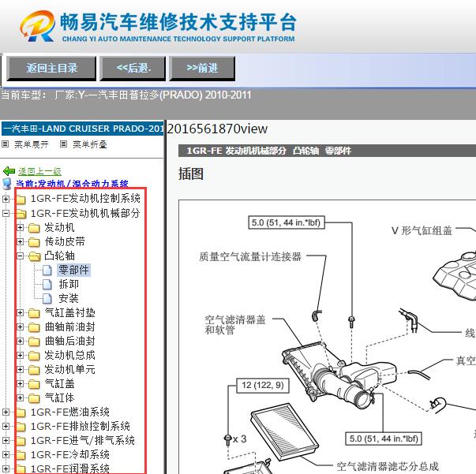Click folder icon beside 曲轴前油封
Screen dimensions: 476x474
tap(34, 327)
